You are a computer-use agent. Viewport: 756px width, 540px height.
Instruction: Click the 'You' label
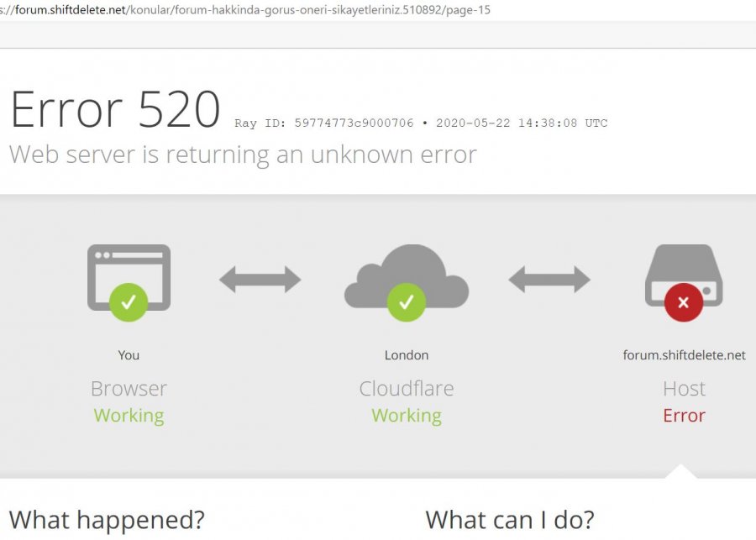[129, 355]
